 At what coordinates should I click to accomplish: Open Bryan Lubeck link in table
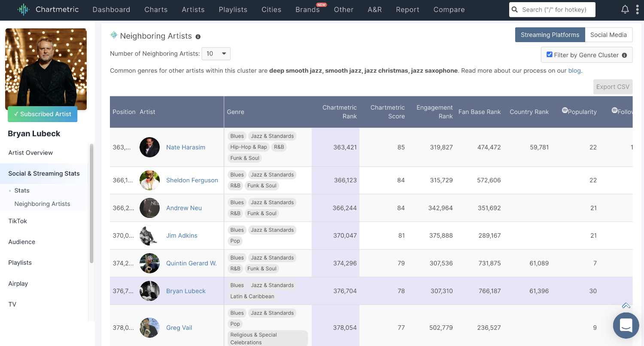[x=185, y=291]
